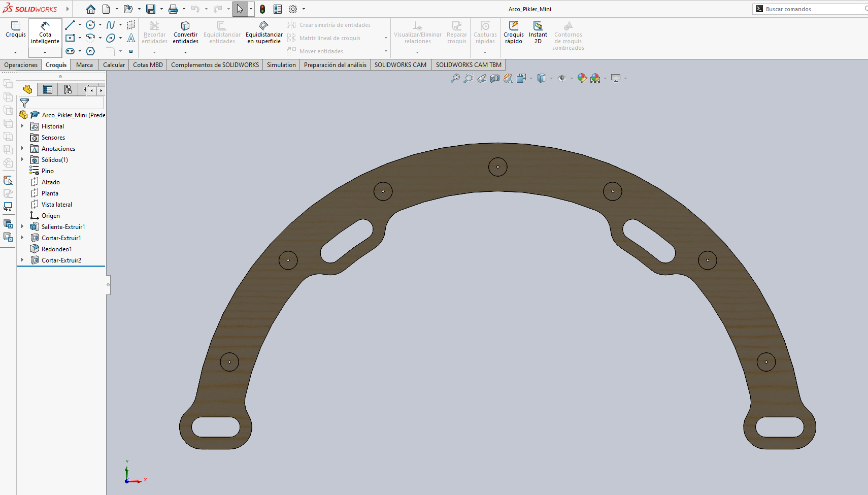868x495 pixels.
Task: Switch to the Operaciones tab
Action: pyautogui.click(x=20, y=64)
